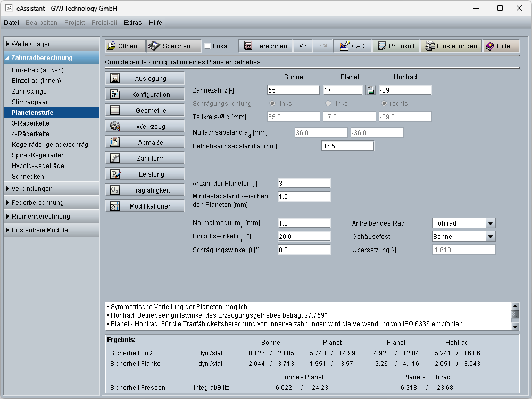
Task: Click the Hilfe book button
Action: point(497,46)
